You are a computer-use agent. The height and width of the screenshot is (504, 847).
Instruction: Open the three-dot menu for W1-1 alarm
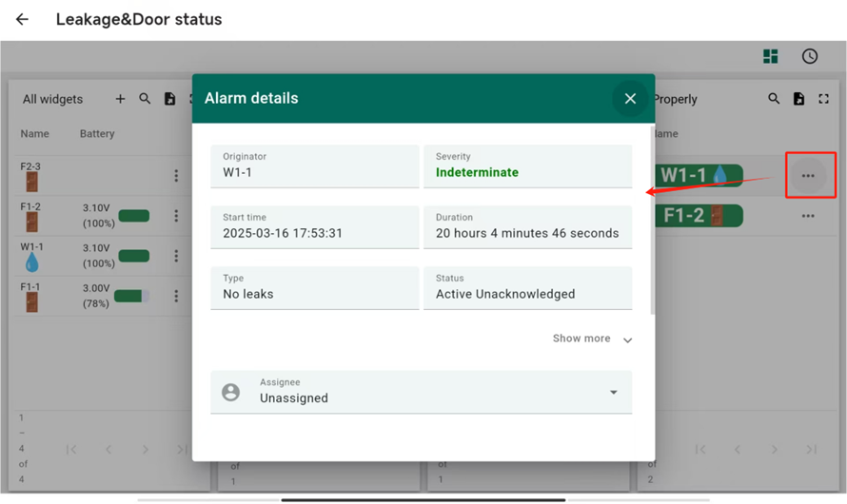coord(808,176)
